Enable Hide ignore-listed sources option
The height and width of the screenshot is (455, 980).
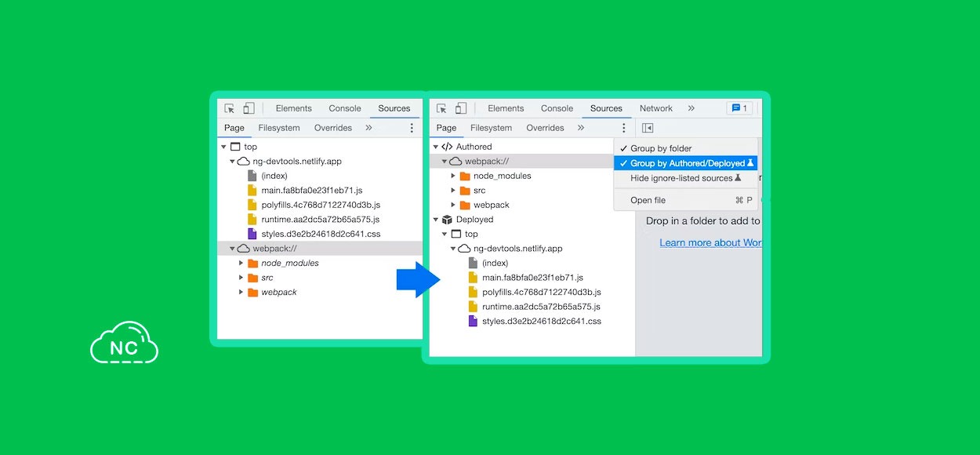coord(685,178)
